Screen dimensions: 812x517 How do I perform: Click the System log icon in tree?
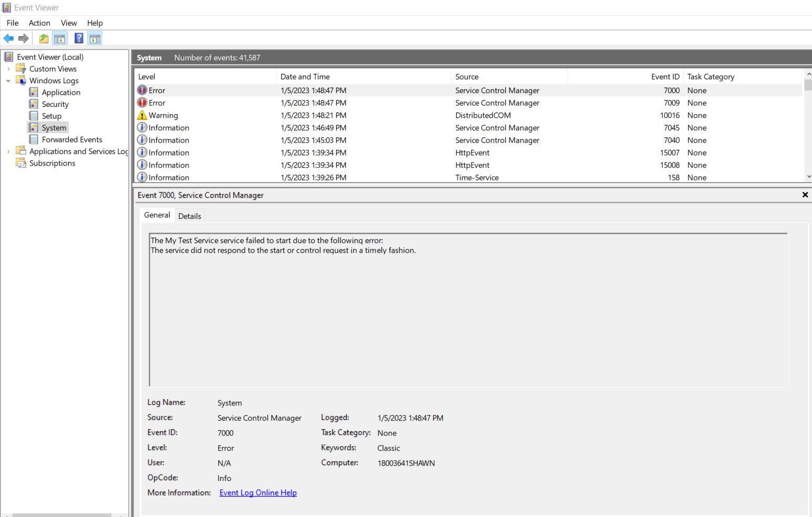tap(34, 127)
